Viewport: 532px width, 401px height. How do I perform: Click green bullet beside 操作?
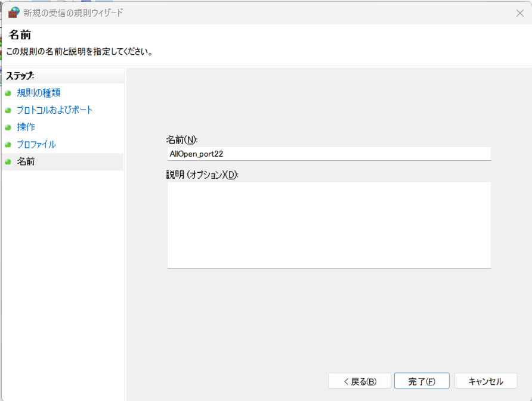click(x=8, y=128)
